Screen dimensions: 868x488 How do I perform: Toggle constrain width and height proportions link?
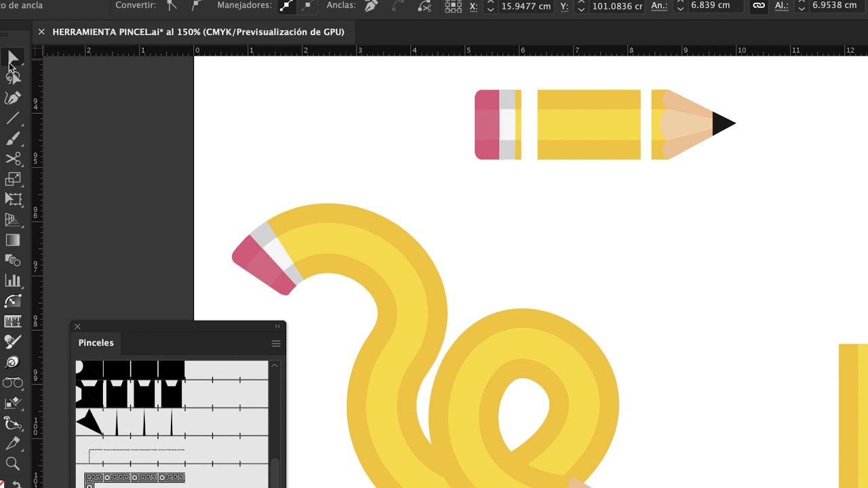coord(759,5)
